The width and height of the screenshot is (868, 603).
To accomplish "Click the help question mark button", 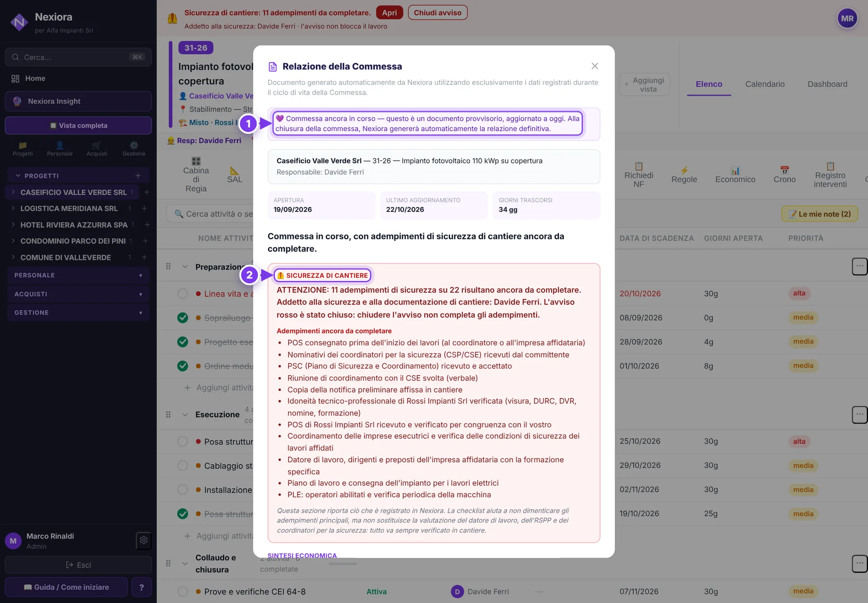I will click(141, 587).
